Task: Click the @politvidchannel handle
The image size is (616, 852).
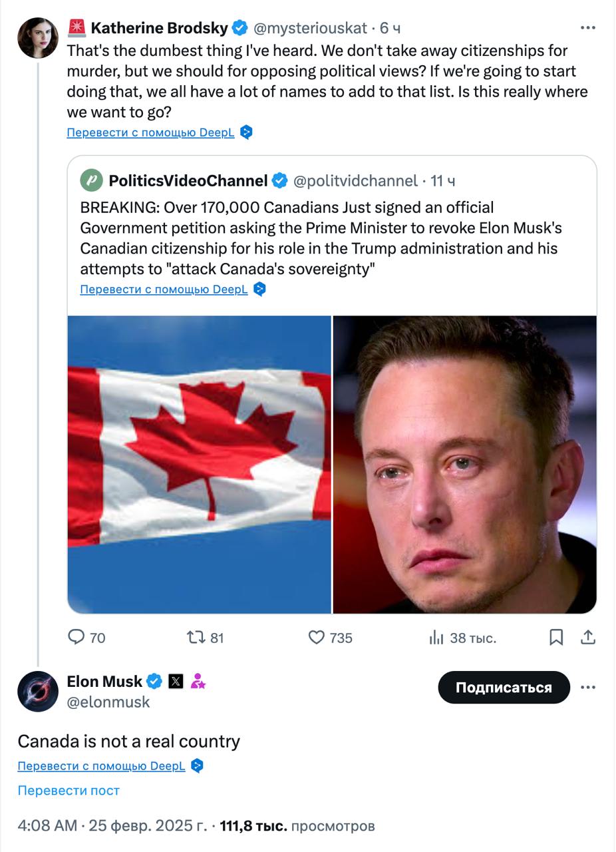Action: pyautogui.click(x=355, y=180)
